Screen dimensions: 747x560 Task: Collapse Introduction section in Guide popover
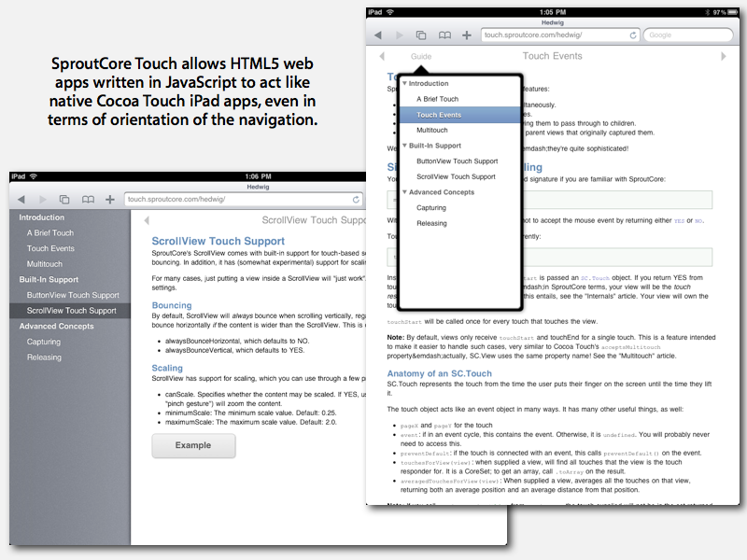404,83
